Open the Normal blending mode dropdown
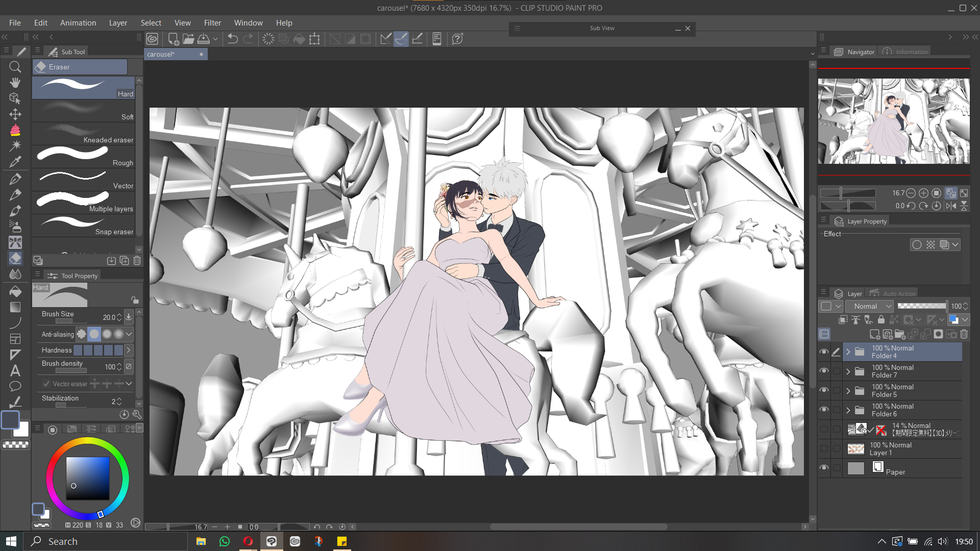The image size is (980, 551). click(870, 306)
